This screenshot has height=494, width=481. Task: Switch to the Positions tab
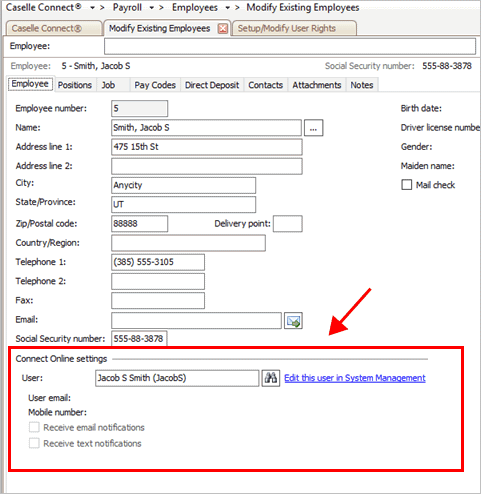point(75,85)
